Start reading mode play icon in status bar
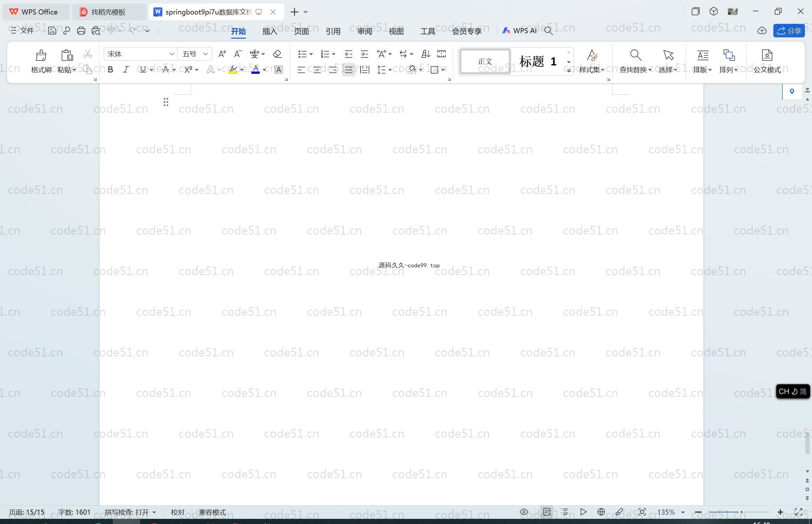The image size is (812, 524). tap(583, 512)
